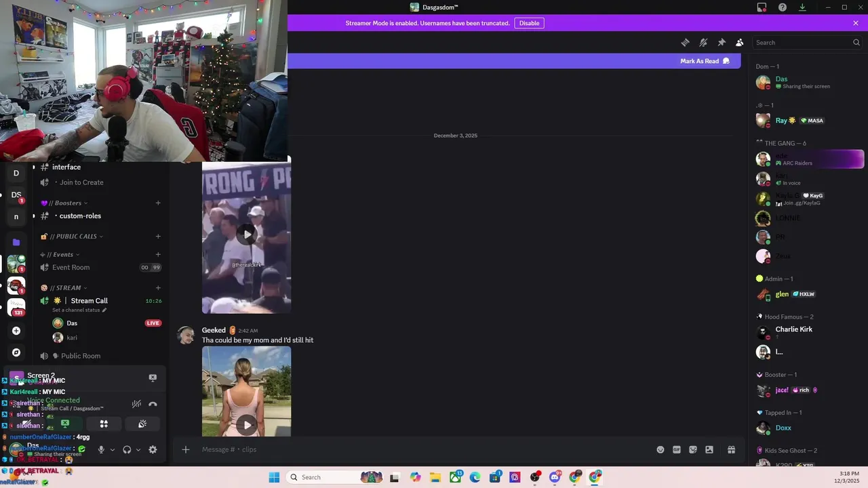Screen dimensions: 868x488
Task: Add a channel to Events category
Action: pyautogui.click(x=158, y=255)
